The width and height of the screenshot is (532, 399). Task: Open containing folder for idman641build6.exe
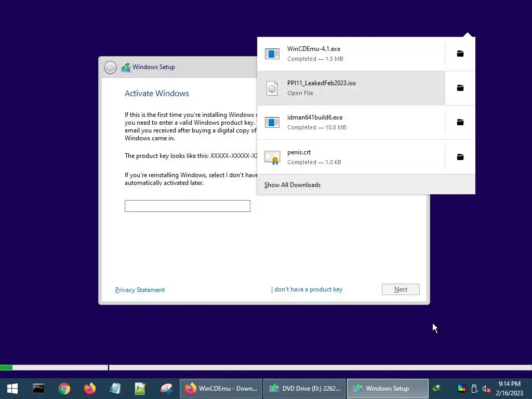pyautogui.click(x=460, y=122)
